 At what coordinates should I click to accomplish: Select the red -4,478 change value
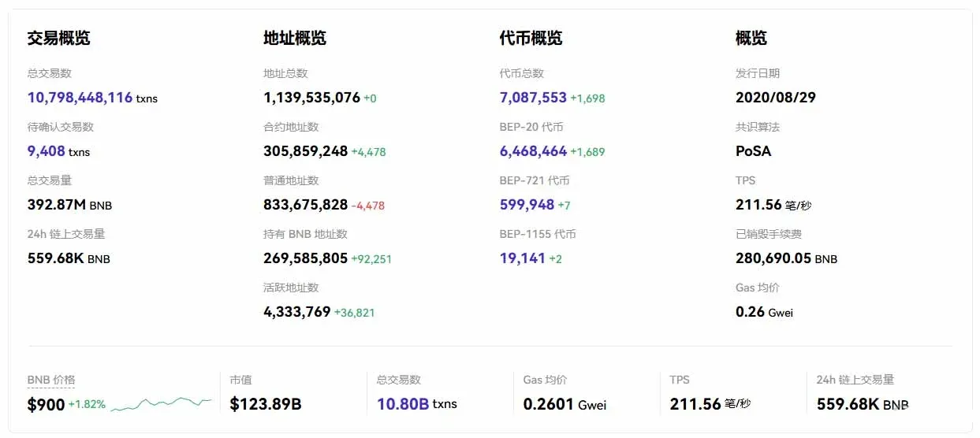tap(368, 206)
